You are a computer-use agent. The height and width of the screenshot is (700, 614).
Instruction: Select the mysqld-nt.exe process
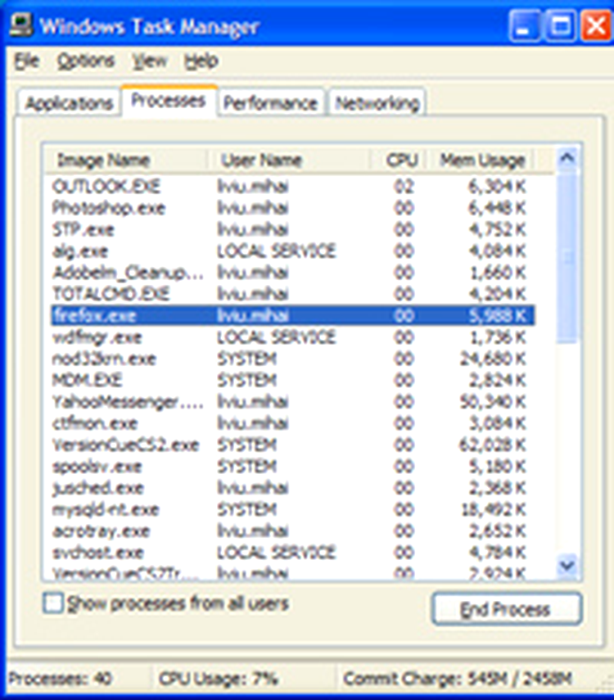(292, 509)
